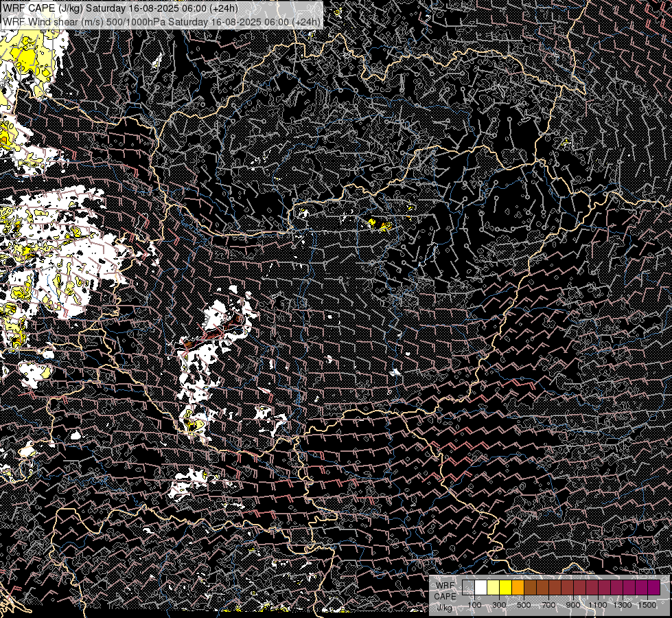This screenshot has width=672, height=618.
Task: Click the 300 legend value
Action: coord(499,605)
